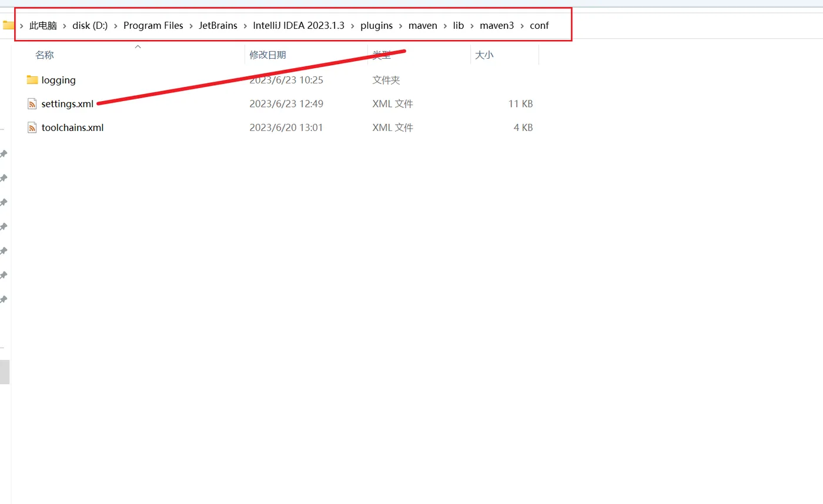
Task: Click the 11 KB size value
Action: [x=520, y=104]
